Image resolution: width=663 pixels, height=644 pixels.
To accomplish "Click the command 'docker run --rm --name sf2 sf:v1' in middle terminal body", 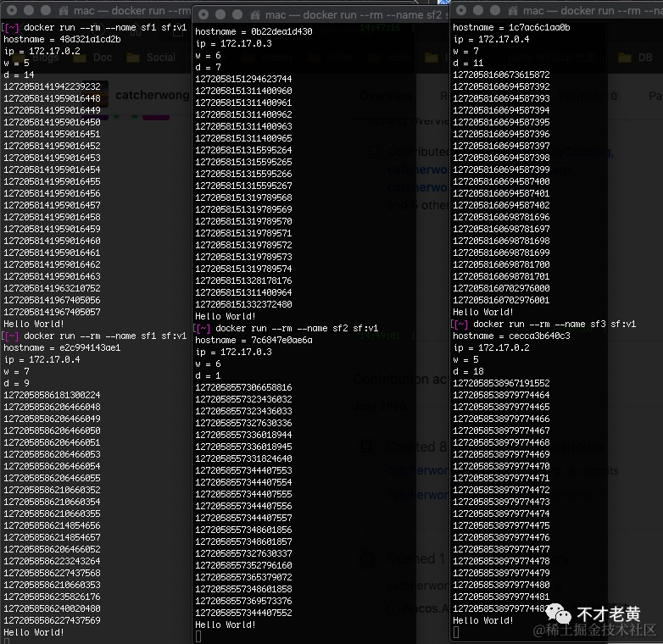I will (x=297, y=328).
